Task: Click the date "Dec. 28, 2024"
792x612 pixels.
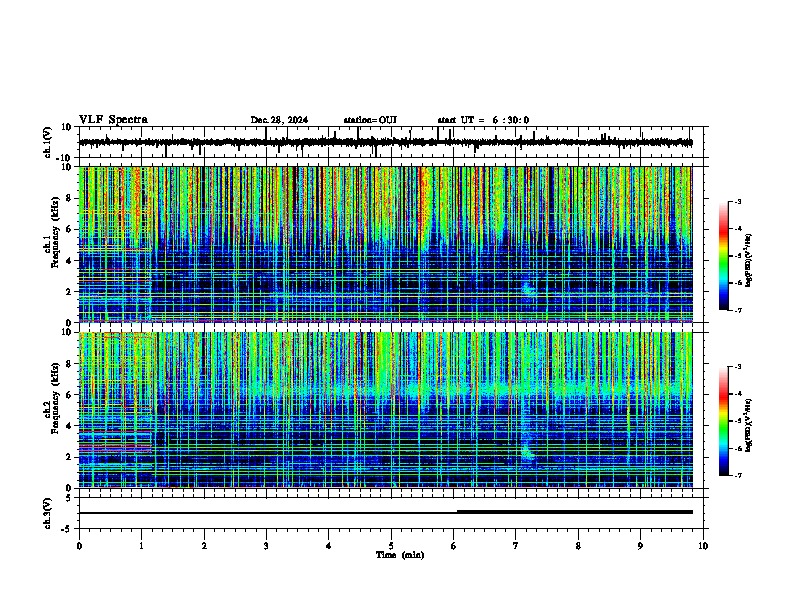Action: click(279, 120)
